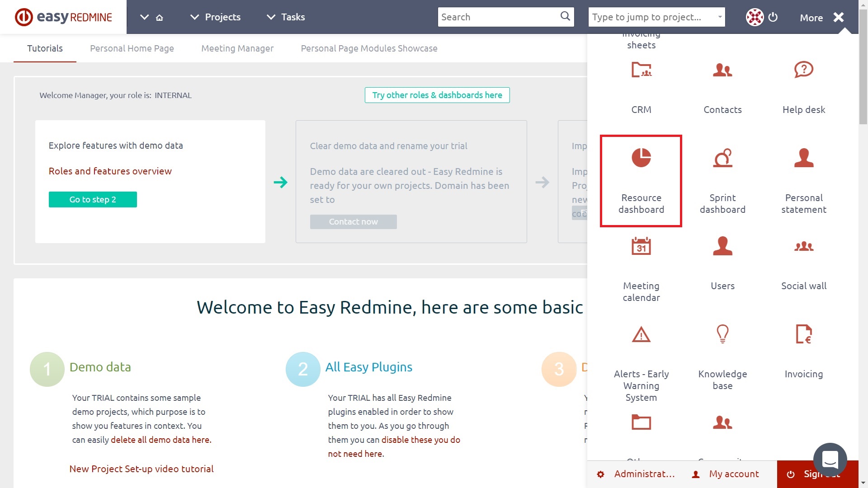Click delete all demo data here link

[160, 440]
